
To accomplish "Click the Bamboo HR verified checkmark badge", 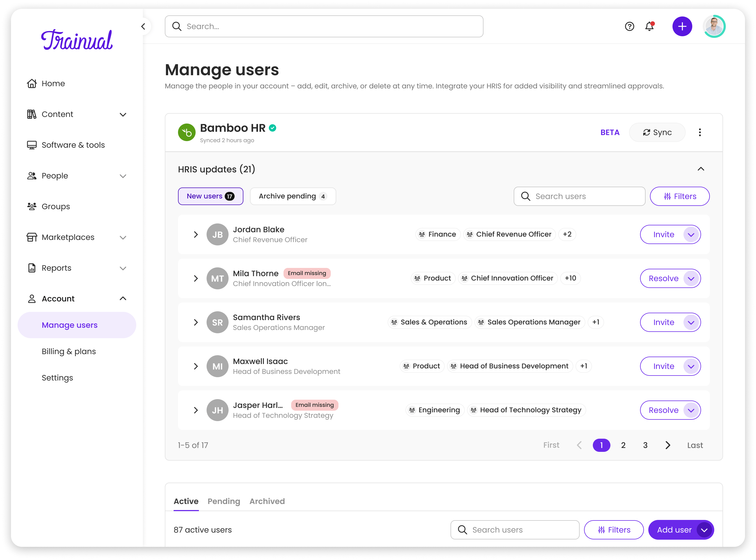I will (x=272, y=128).
